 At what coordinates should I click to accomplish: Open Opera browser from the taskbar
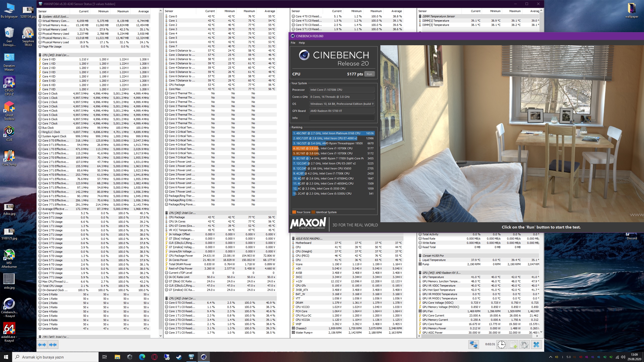pyautogui.click(x=154, y=357)
